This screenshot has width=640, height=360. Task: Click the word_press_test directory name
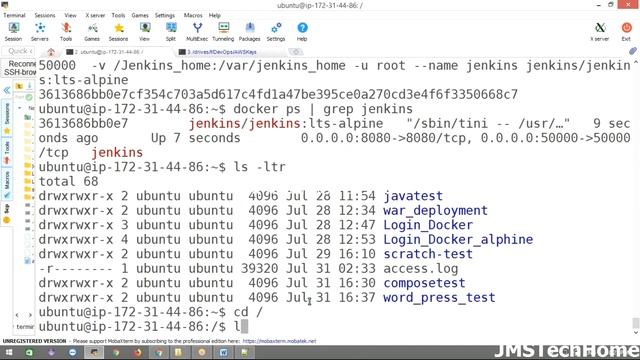[x=439, y=298]
